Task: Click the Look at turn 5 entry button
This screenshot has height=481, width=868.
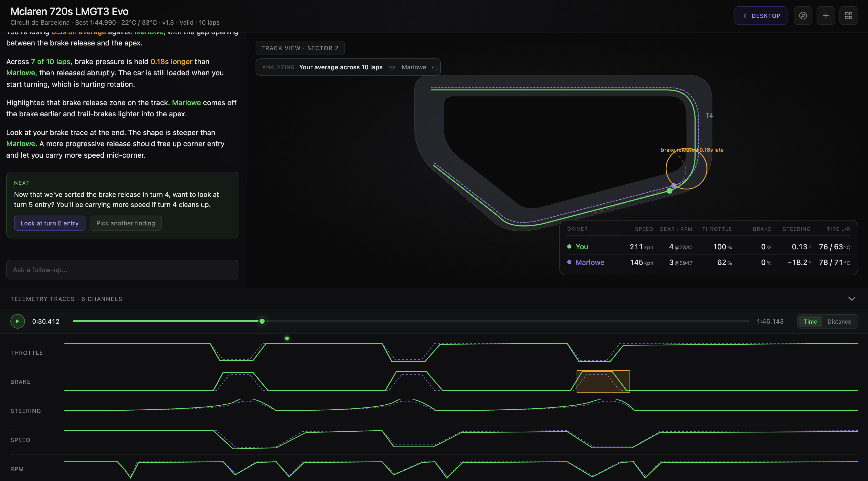Action: click(50, 223)
